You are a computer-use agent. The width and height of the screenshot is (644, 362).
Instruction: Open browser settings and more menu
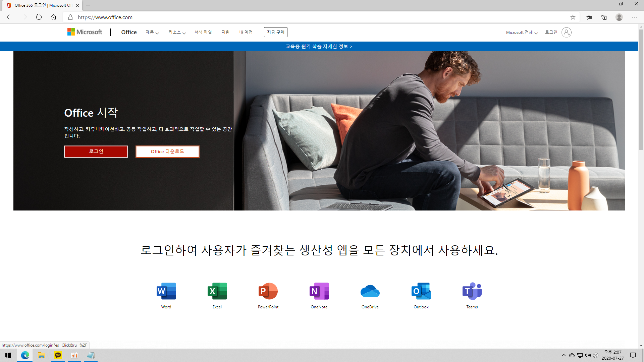[x=635, y=17]
